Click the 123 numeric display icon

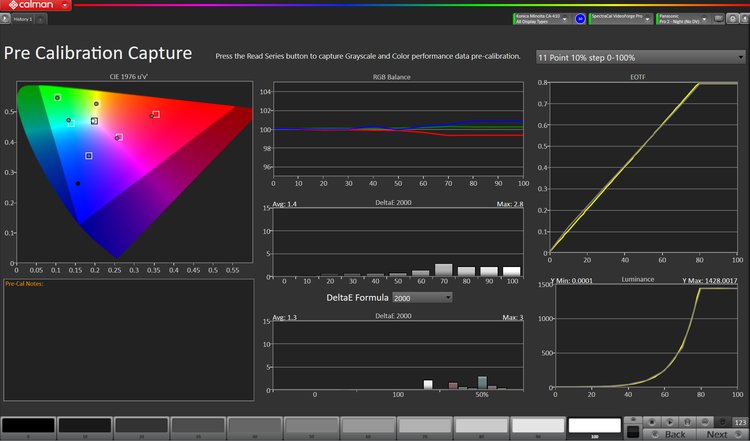click(x=740, y=422)
